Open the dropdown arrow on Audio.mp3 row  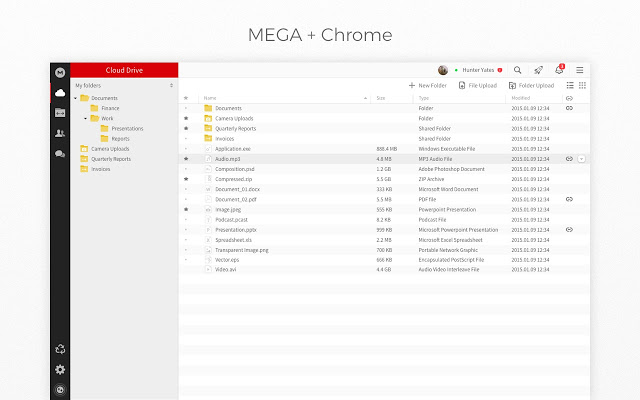[x=582, y=159]
